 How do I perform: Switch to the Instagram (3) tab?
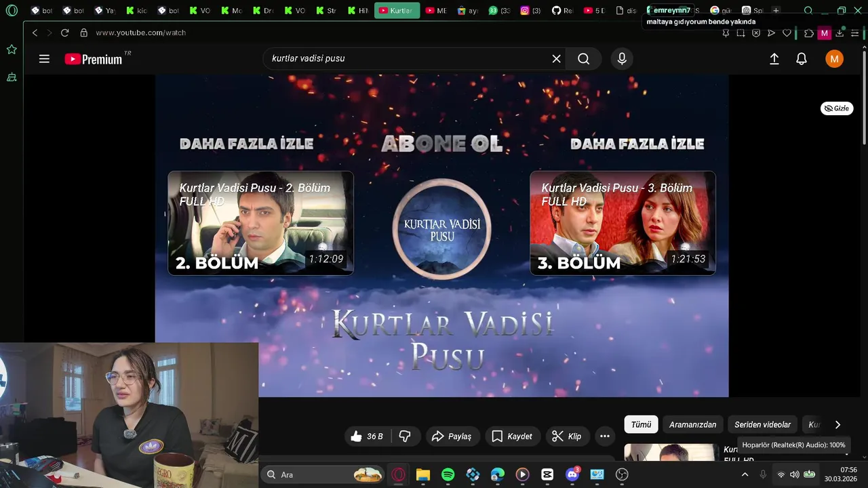click(x=531, y=10)
